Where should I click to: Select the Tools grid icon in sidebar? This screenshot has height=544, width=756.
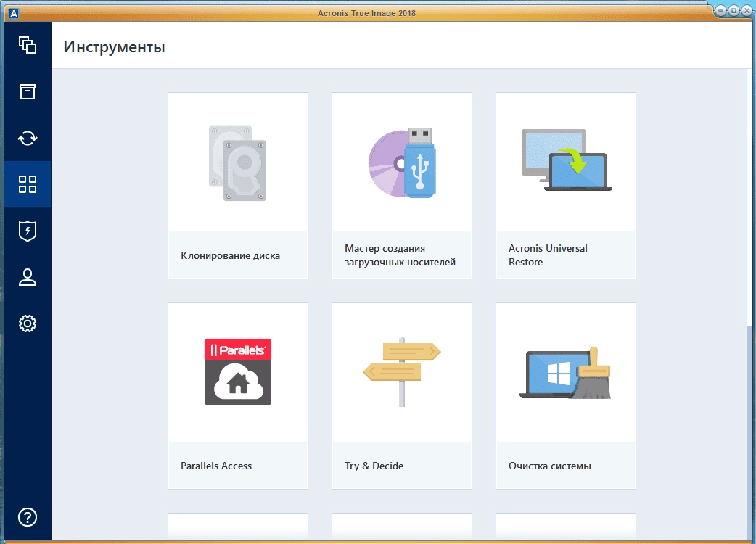(28, 184)
